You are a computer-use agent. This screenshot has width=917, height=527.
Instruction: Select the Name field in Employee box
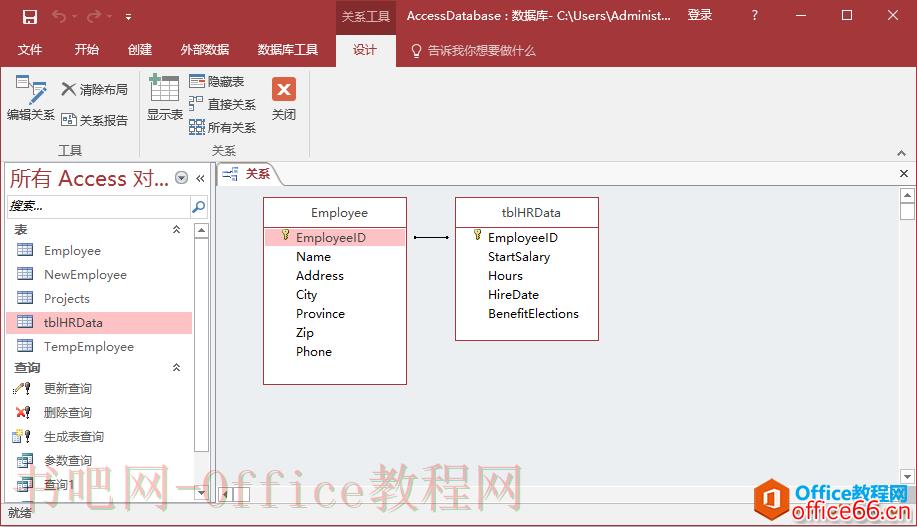coord(313,257)
